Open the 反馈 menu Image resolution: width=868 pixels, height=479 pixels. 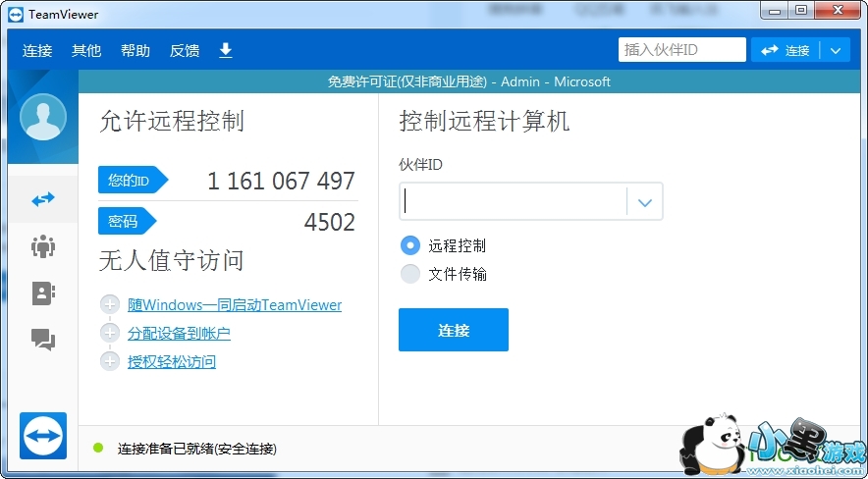click(x=185, y=50)
